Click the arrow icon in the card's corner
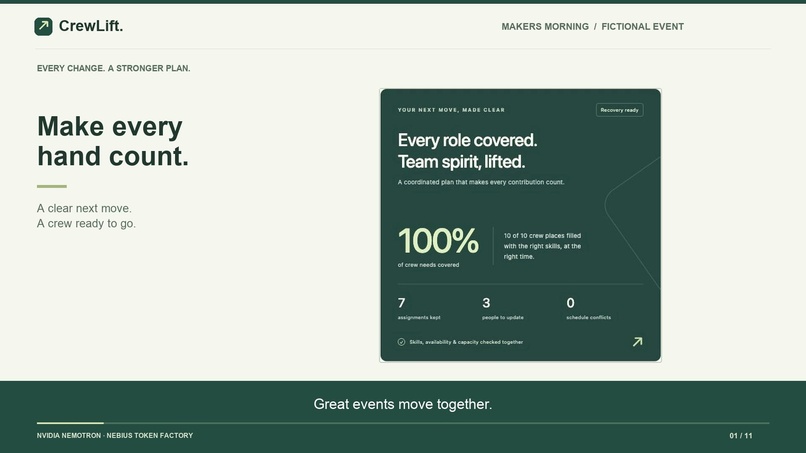Image resolution: width=806 pixels, height=453 pixels. [x=637, y=342]
